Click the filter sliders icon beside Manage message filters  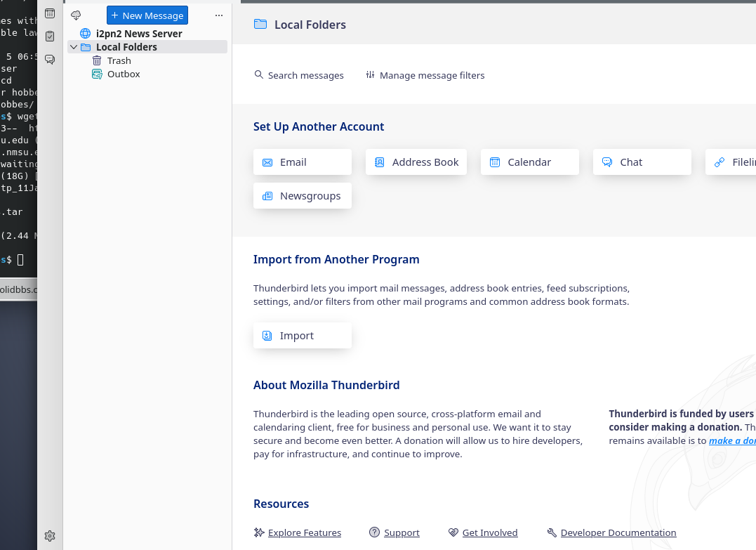point(371,74)
